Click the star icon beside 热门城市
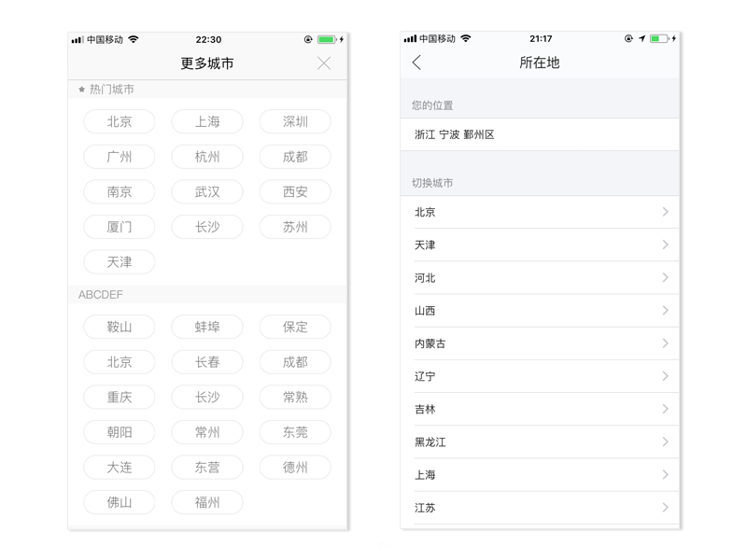 (82, 90)
